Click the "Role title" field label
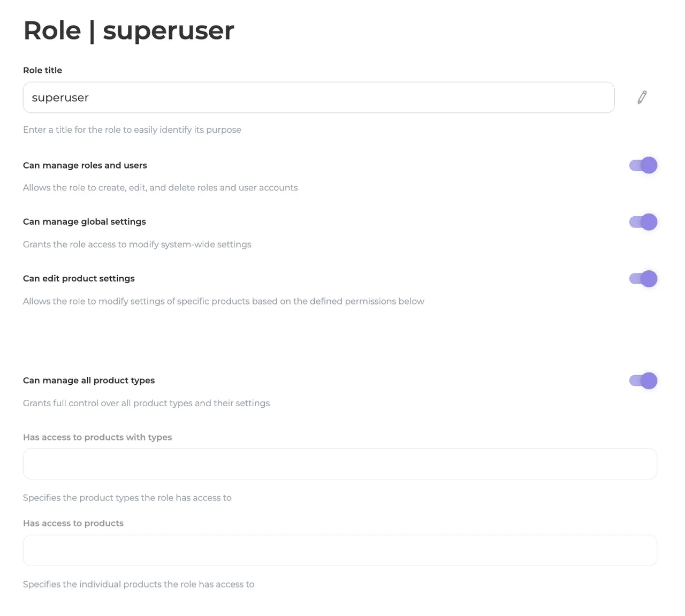685x616 pixels. 42,70
